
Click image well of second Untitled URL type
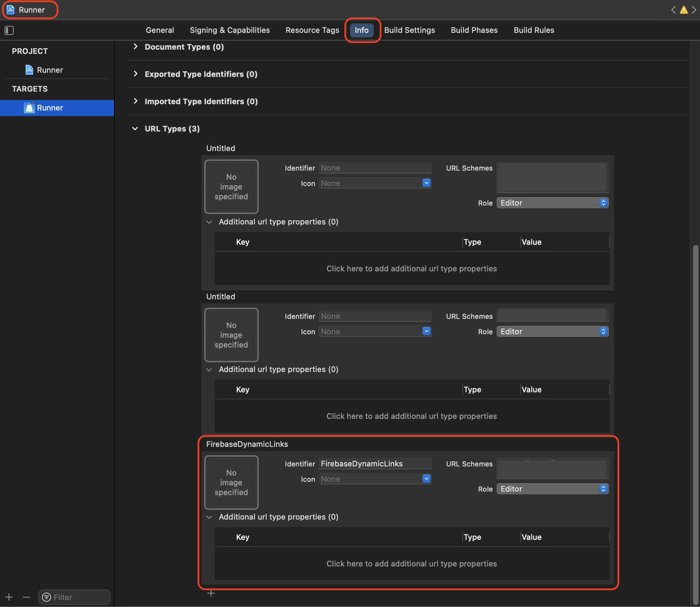tap(231, 335)
